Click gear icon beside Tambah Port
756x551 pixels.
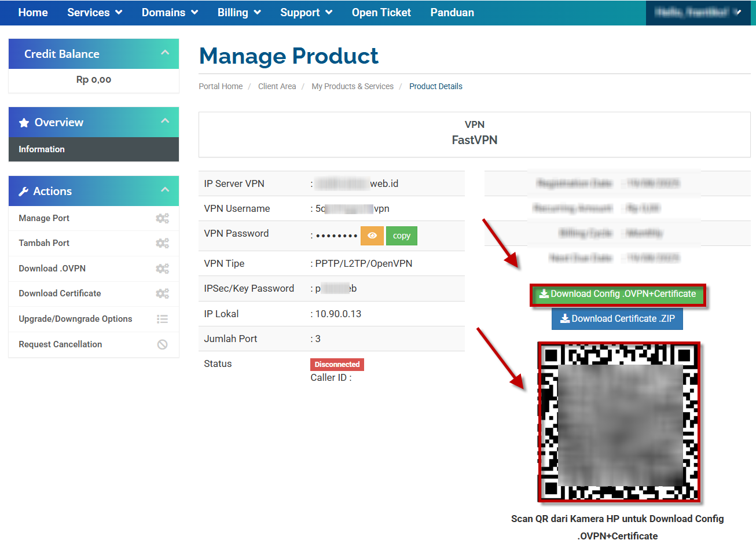click(x=162, y=243)
